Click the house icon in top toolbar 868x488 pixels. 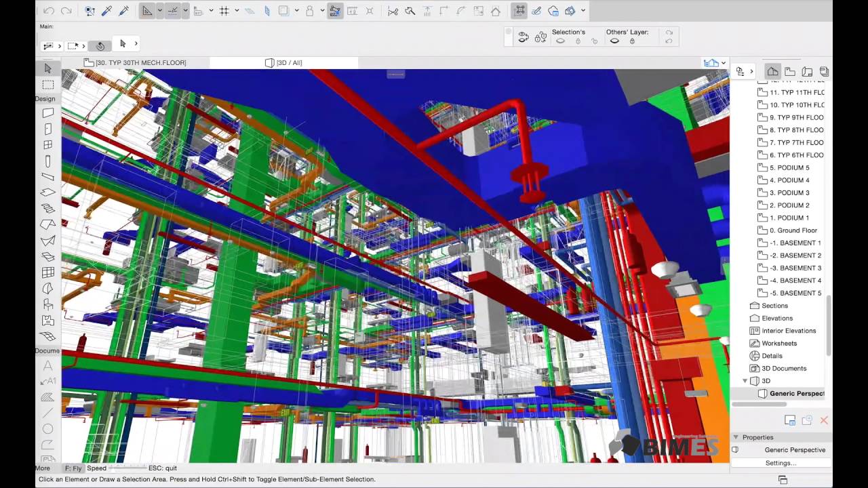(496, 11)
